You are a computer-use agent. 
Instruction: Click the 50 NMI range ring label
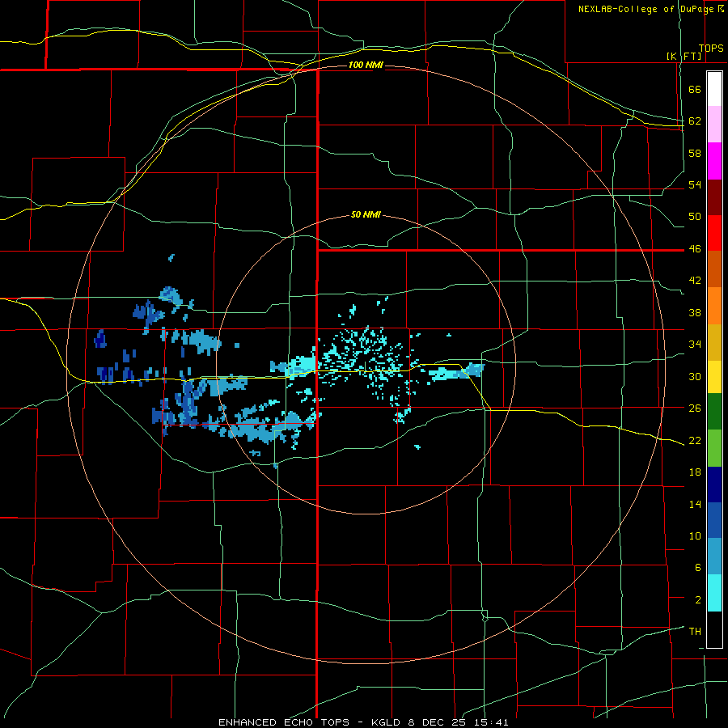[x=366, y=214]
